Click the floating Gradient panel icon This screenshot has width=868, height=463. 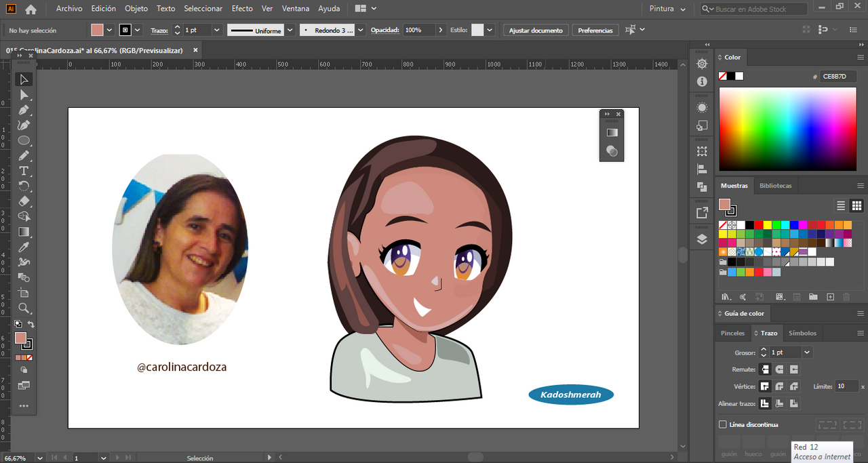612,133
